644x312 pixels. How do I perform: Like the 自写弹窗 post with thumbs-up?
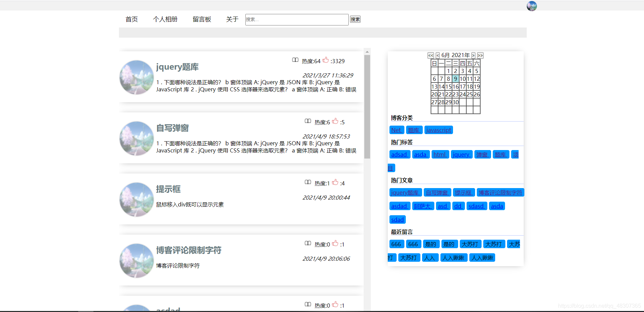(335, 121)
